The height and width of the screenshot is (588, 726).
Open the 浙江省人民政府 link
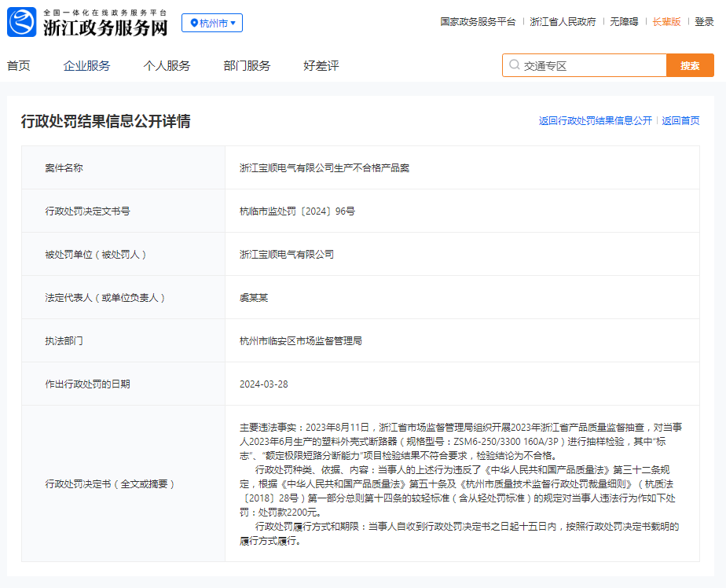tap(563, 22)
